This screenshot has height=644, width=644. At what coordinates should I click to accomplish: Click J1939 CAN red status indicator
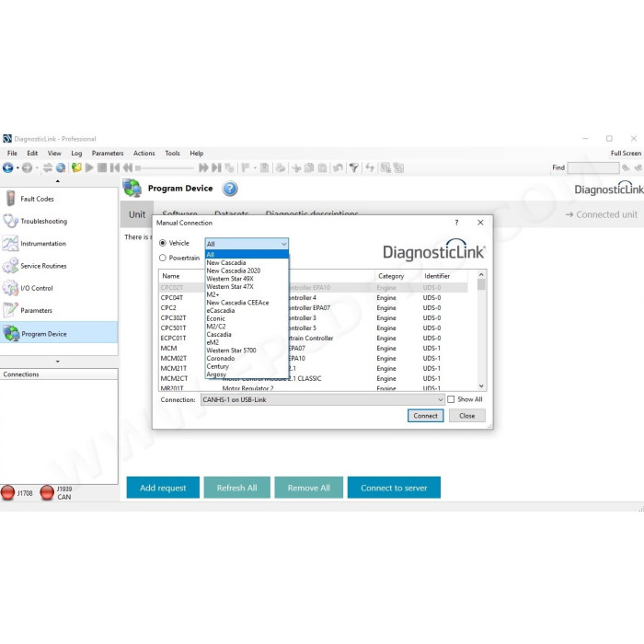point(47,492)
